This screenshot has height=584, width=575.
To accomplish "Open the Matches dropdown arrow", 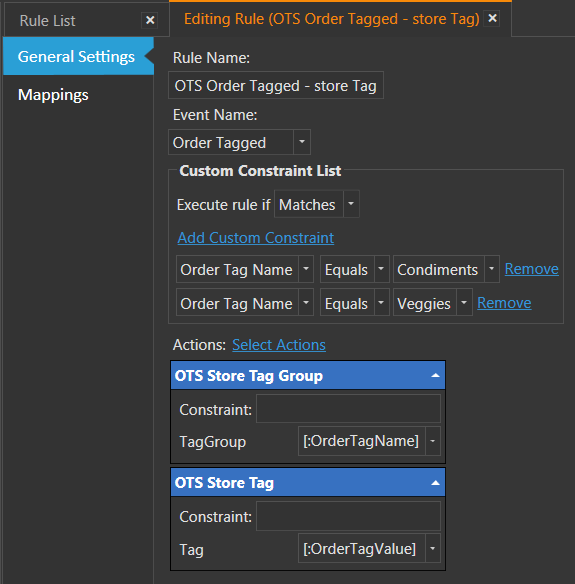I will point(351,204).
